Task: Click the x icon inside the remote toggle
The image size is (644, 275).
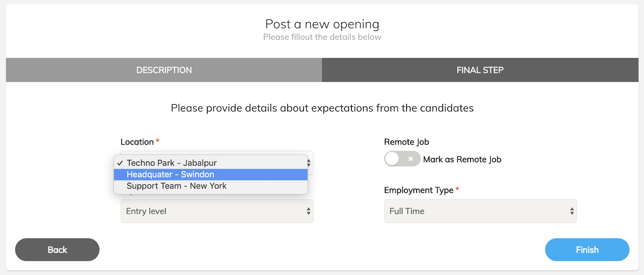Action: click(411, 159)
